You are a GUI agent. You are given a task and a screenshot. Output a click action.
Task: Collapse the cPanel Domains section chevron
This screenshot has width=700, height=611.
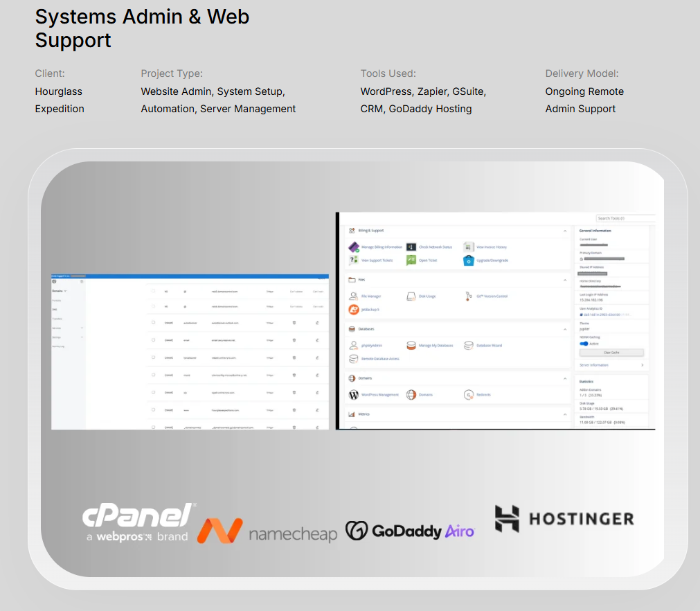tap(565, 378)
